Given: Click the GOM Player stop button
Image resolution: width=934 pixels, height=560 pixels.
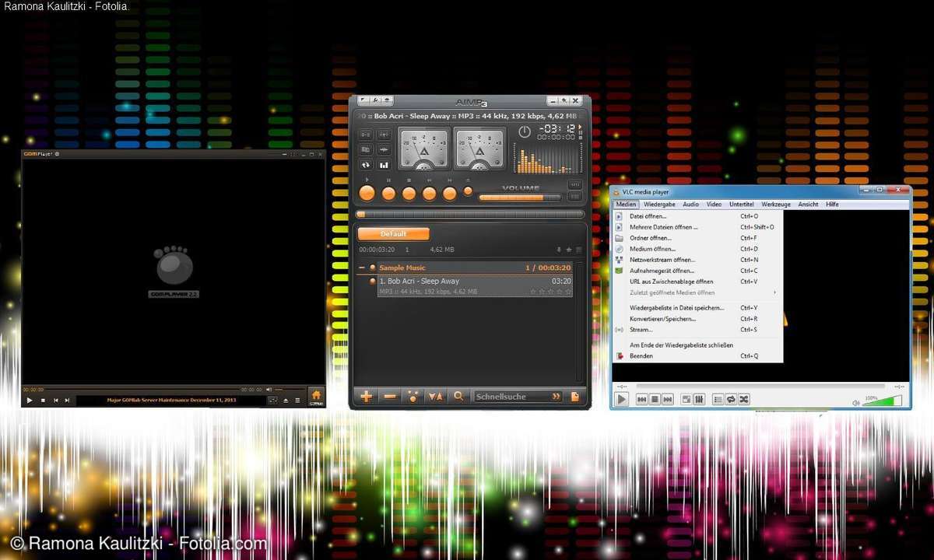Looking at the screenshot, I should [x=43, y=400].
